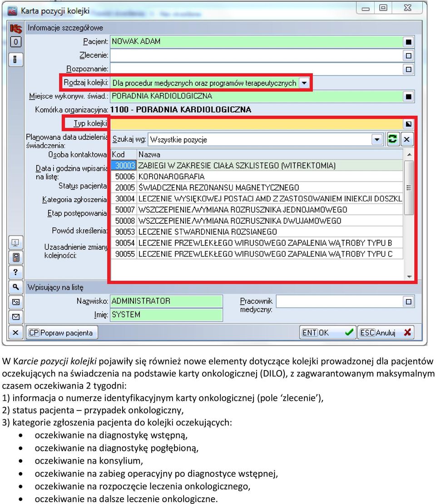Open the calculator icon in sidebar

click(15, 257)
